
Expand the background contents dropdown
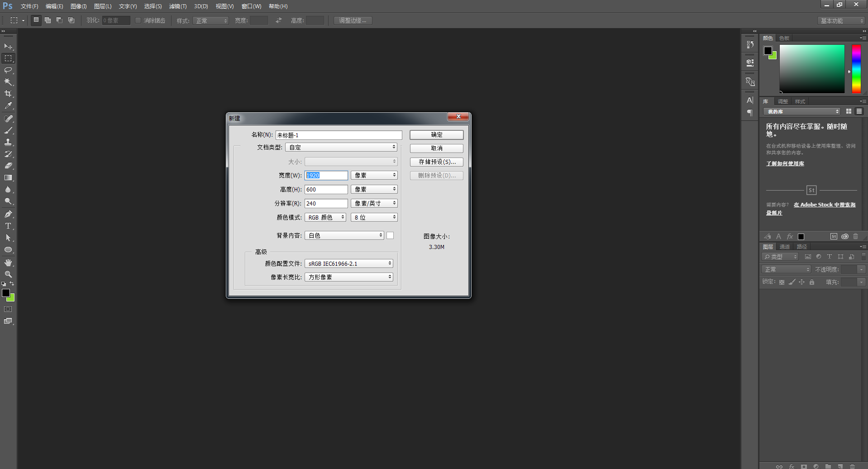pyautogui.click(x=344, y=235)
